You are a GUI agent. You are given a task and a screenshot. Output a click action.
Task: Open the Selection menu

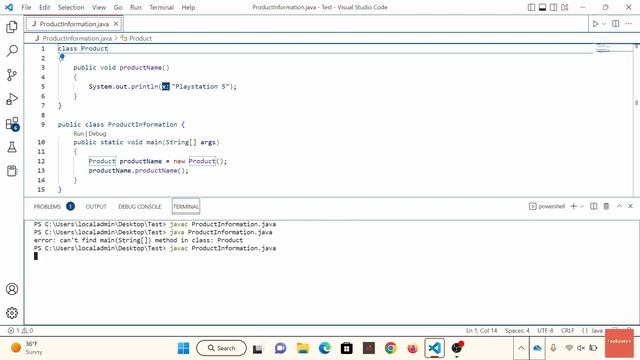click(71, 7)
